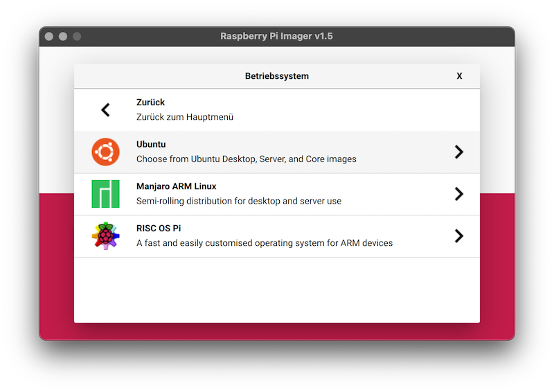Close the Betriebssystem dialog with X
Viewport: 554px width, 392px height.
click(x=459, y=76)
